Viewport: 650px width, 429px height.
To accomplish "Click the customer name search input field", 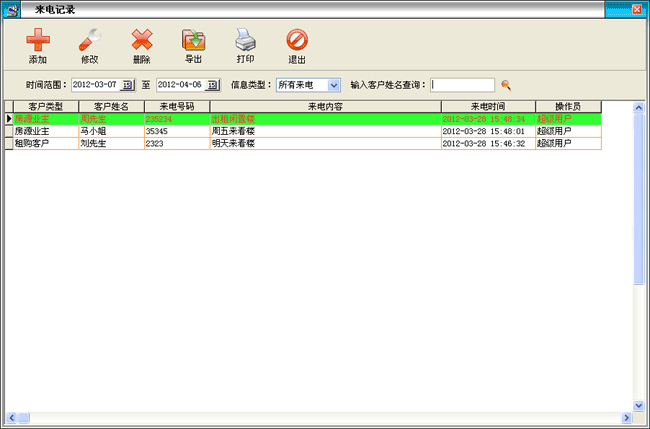I will point(462,85).
